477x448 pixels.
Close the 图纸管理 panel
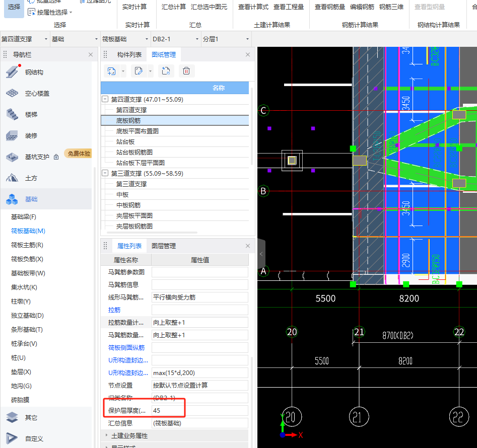(248, 55)
